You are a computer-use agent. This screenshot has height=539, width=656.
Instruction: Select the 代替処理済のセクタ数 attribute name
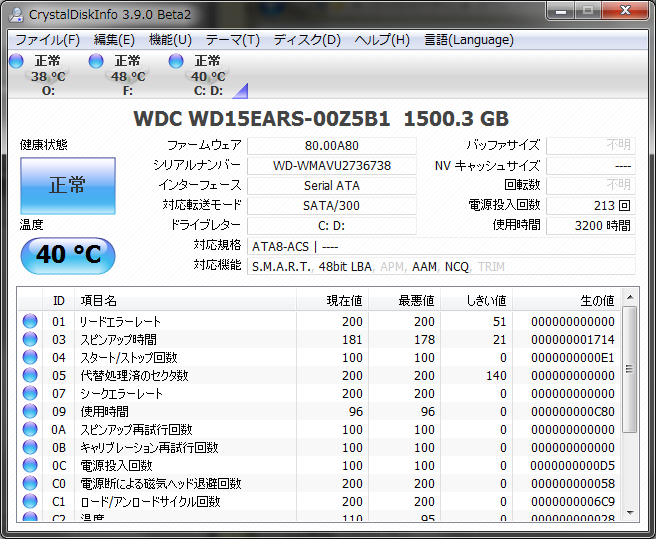point(134,375)
